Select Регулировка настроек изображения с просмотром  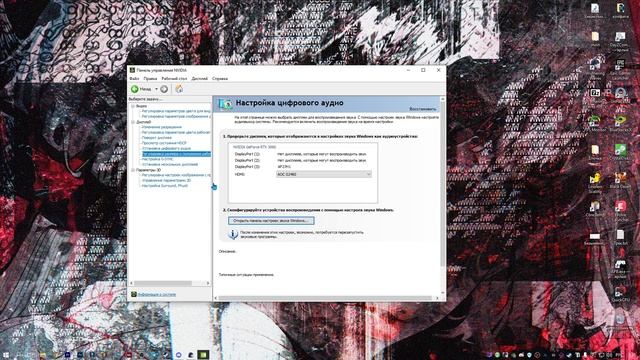[x=176, y=175]
